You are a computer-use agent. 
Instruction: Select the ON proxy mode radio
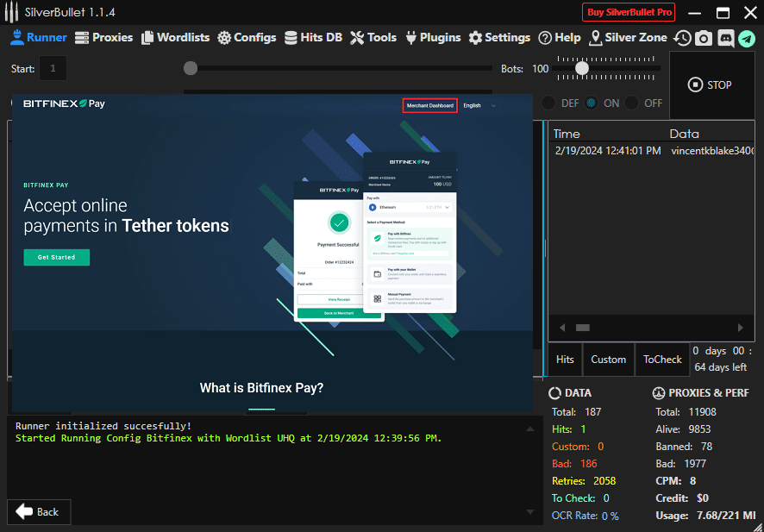[x=592, y=103]
